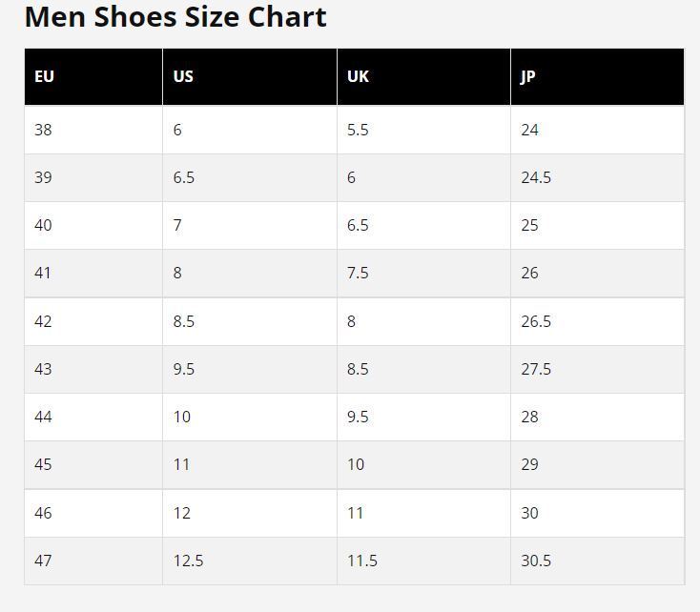Click JP size 27.5 cell
This screenshot has height=612, width=700.
click(x=597, y=369)
